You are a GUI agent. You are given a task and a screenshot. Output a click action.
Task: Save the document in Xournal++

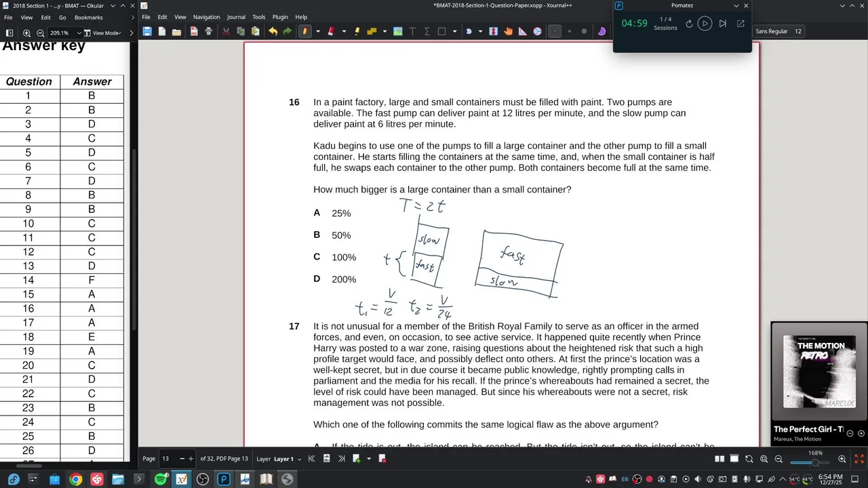click(147, 31)
